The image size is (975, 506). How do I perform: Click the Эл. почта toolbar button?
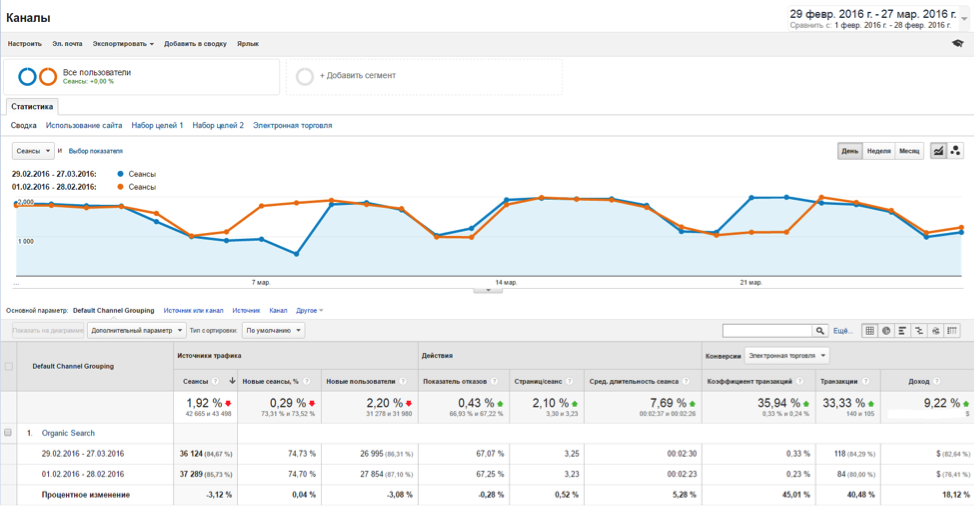pos(67,44)
